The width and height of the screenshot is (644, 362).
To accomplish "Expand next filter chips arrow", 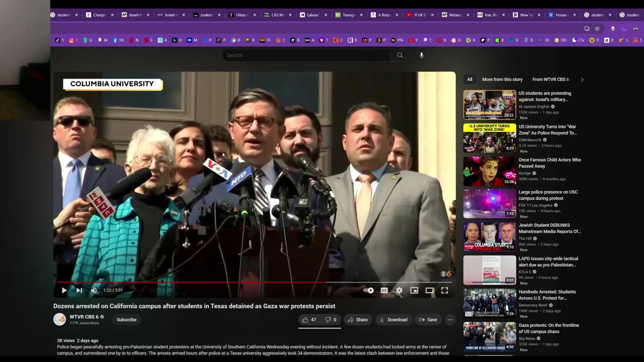I will [582, 79].
